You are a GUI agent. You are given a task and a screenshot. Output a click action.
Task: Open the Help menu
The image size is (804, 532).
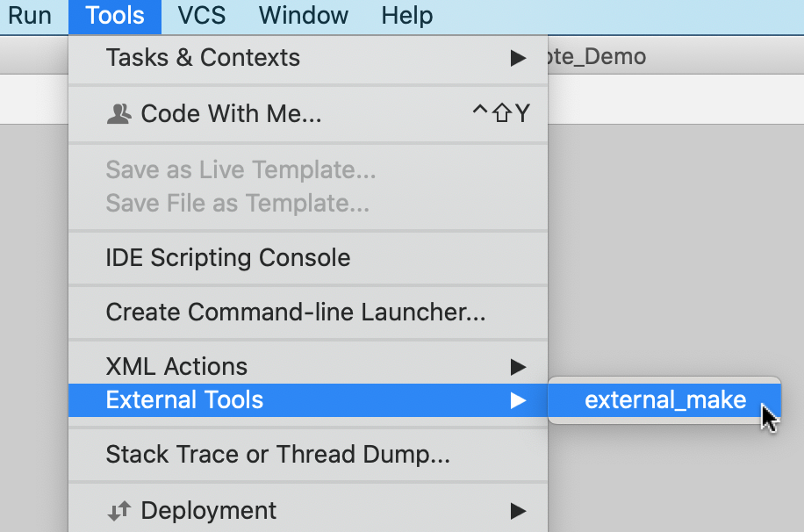point(406,15)
